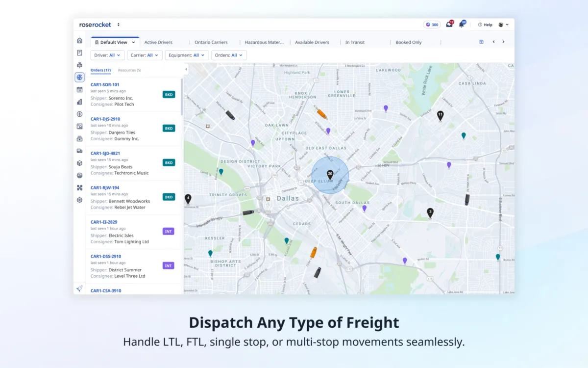Open order CAR1-RJW-194
This screenshot has height=368, width=588.
coord(105,187)
